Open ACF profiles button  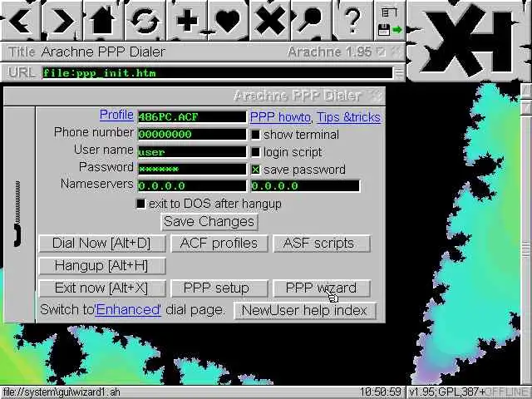click(219, 244)
